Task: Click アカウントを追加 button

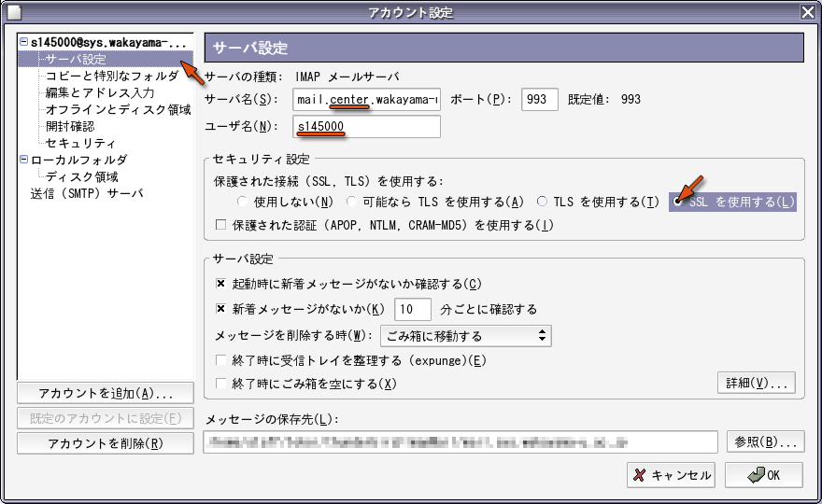Action: coord(106,394)
